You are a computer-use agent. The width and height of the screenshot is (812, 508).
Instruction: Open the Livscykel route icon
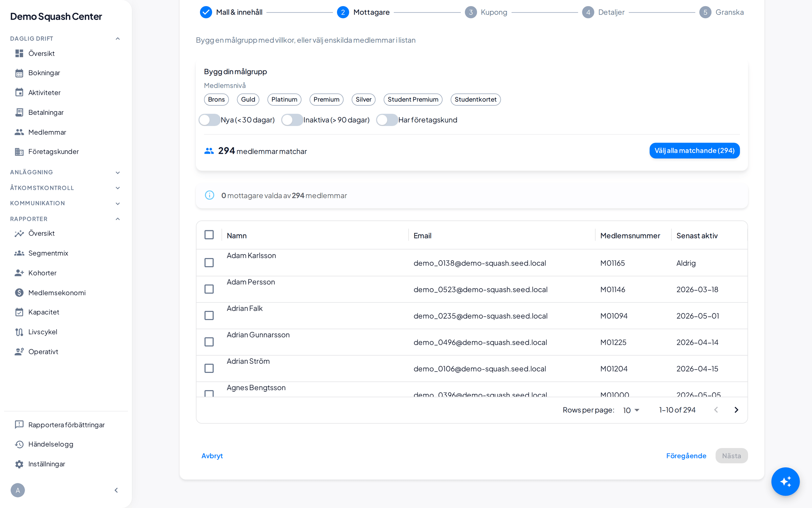(19, 332)
